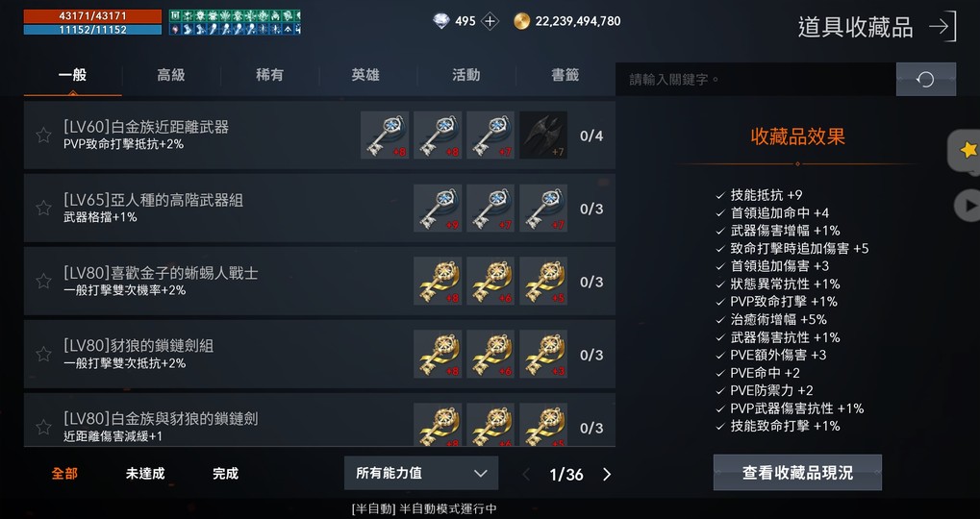Select the +8 gold key in 喜歡金子的蜥蜴人戰士 row

coord(438,281)
